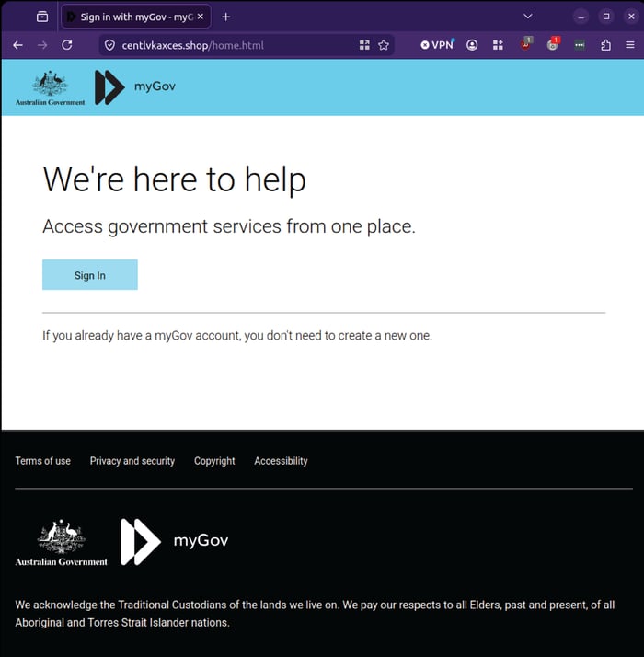644x657 pixels.
Task: Click the Sign In button
Action: point(90,275)
